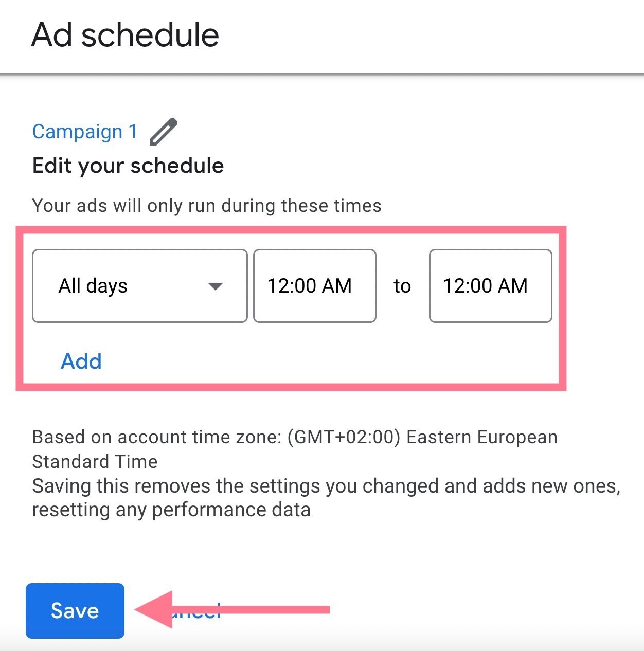Expand the All days dropdown arrow
Image resolution: width=644 pixels, height=651 pixels.
pos(215,286)
